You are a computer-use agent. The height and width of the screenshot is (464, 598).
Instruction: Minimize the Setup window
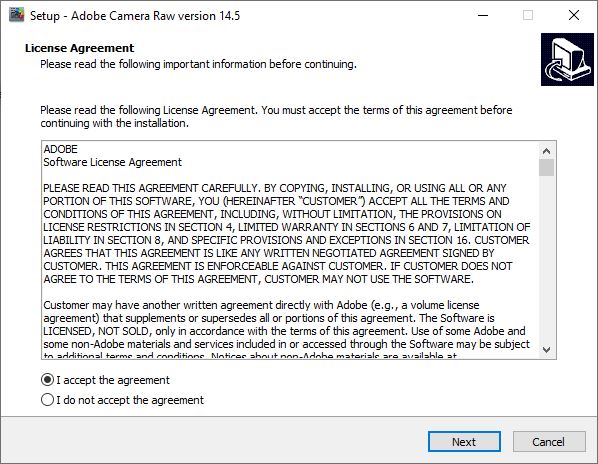[483, 15]
